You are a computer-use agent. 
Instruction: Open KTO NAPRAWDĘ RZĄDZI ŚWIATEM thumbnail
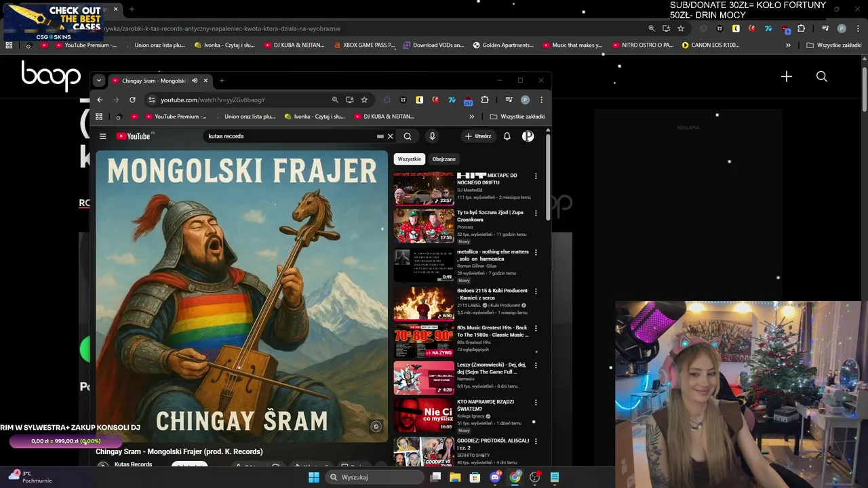424,414
